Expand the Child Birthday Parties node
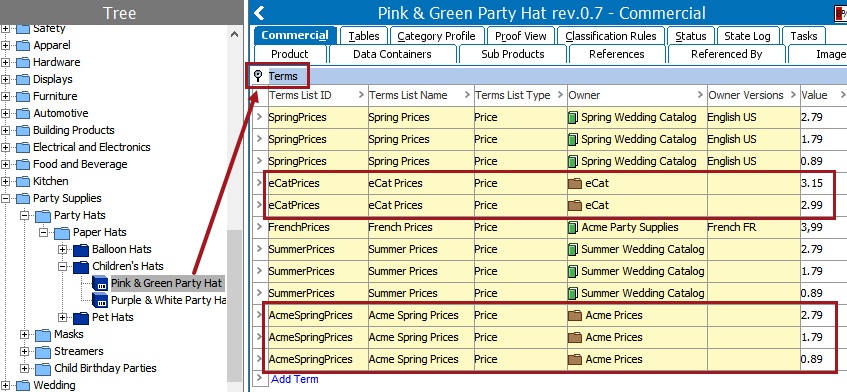 25,368
